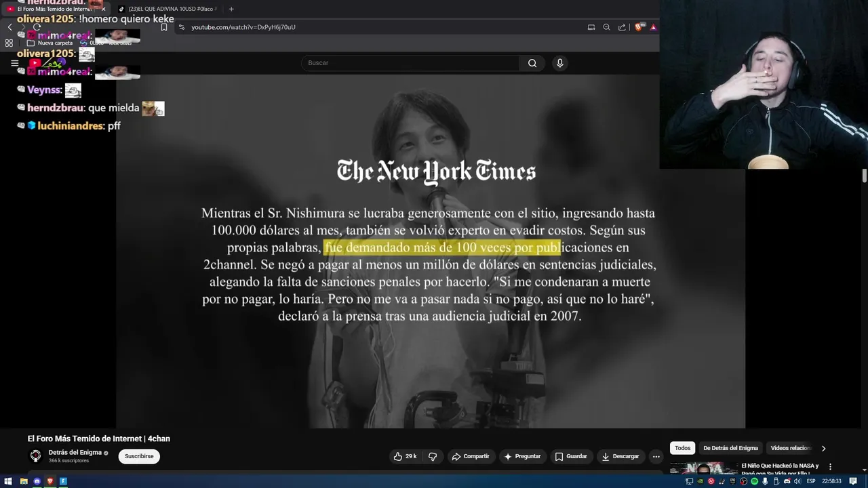Open the 'Nueva carpeta' bookmarks folder
The image size is (868, 488).
click(50, 43)
